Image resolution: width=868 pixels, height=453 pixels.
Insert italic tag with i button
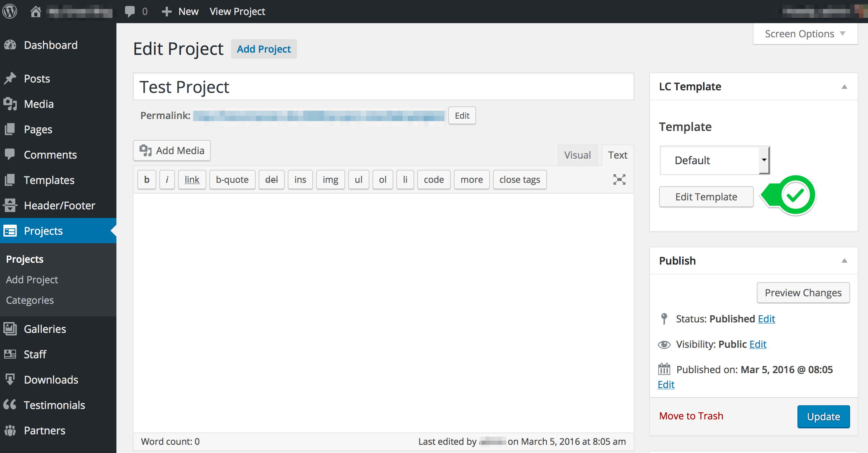tap(167, 179)
